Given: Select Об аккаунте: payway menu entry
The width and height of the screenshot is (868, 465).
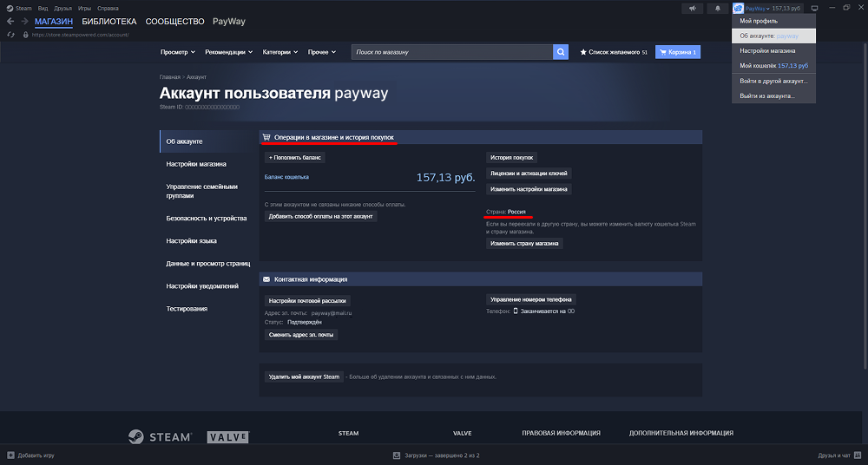Looking at the screenshot, I should click(773, 36).
